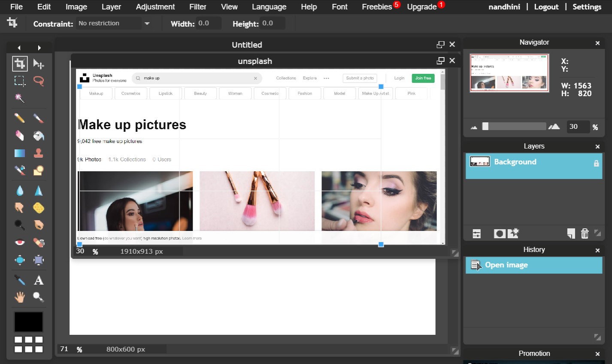This screenshot has height=364, width=612.
Task: Unlock the Background layer via lock icon
Action: pos(596,163)
